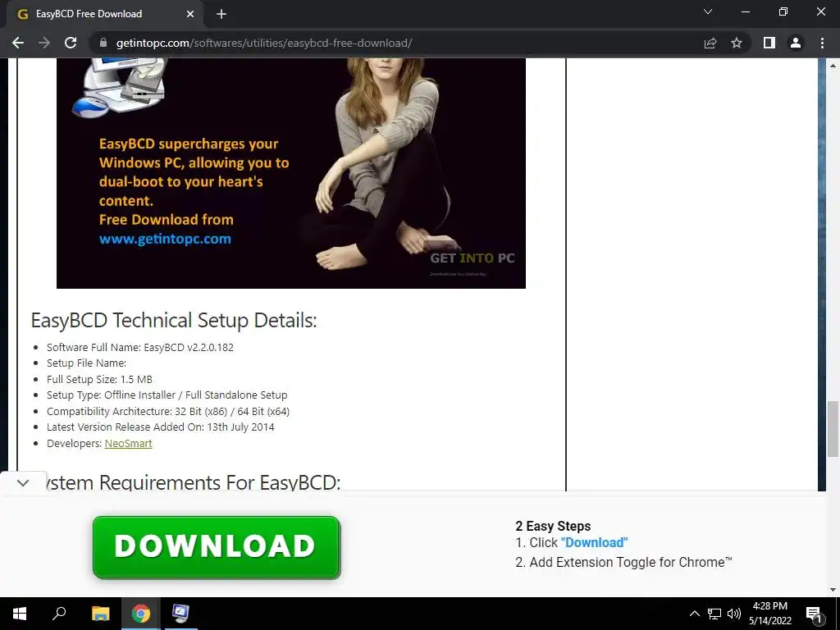Open the monitor app in taskbar
Screen dimensions: 840x630
180,614
